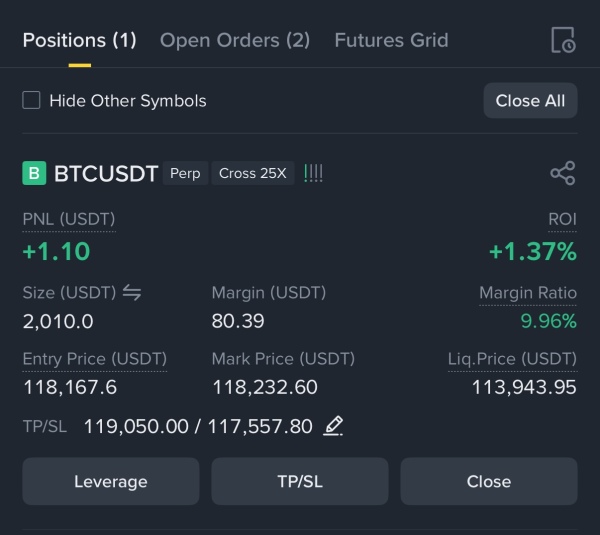Adjust the Leverage setting button
The image size is (600, 535).
click(111, 481)
